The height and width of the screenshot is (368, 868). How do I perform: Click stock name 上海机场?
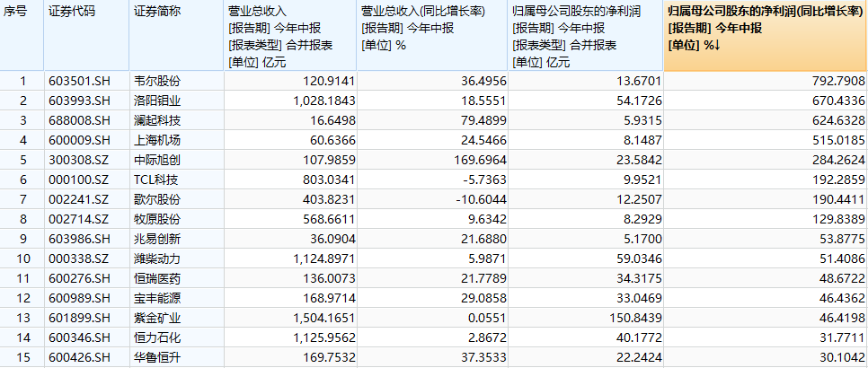click(157, 141)
